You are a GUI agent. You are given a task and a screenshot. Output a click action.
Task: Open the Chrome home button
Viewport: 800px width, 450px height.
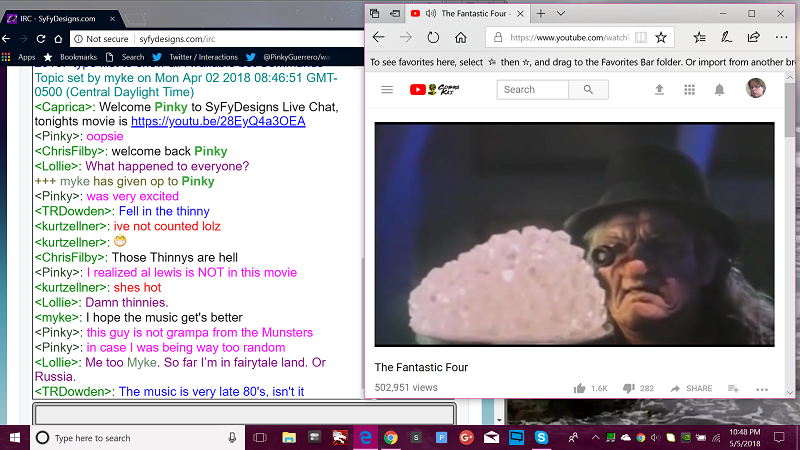pyautogui.click(x=58, y=39)
